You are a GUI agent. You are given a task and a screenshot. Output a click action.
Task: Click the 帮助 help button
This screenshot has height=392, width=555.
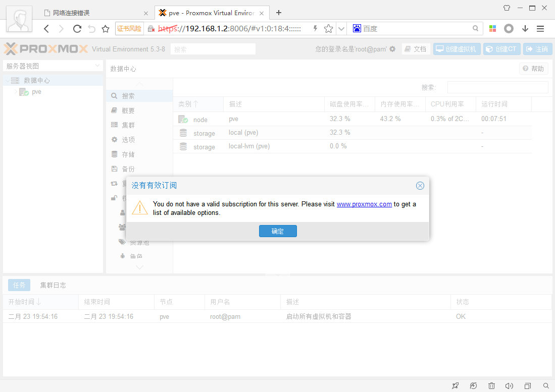click(533, 69)
